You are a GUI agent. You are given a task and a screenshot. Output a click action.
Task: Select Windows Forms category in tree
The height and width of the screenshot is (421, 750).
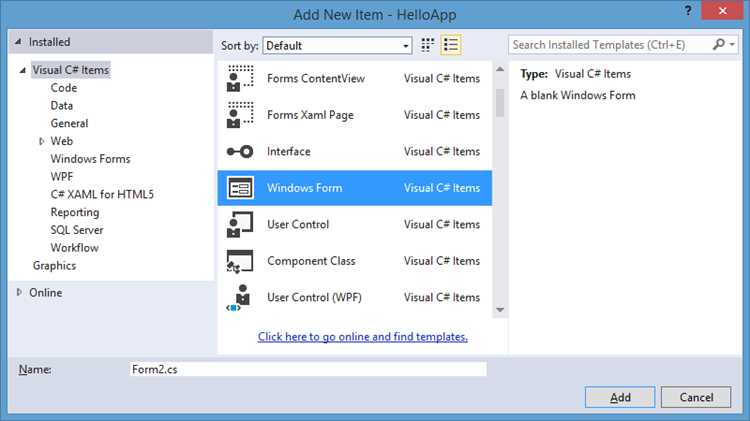90,159
